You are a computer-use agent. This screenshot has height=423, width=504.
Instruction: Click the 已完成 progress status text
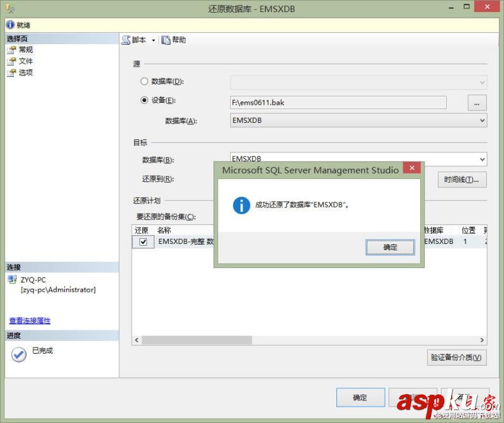tap(42, 351)
